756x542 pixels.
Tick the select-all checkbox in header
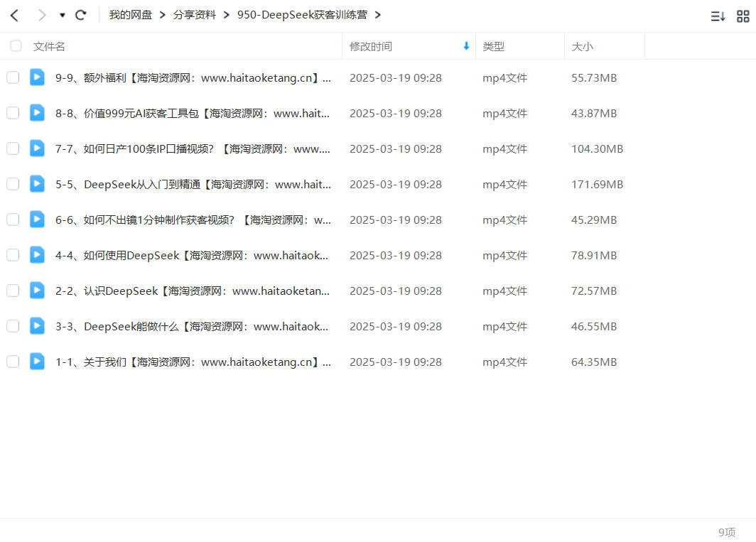point(16,45)
